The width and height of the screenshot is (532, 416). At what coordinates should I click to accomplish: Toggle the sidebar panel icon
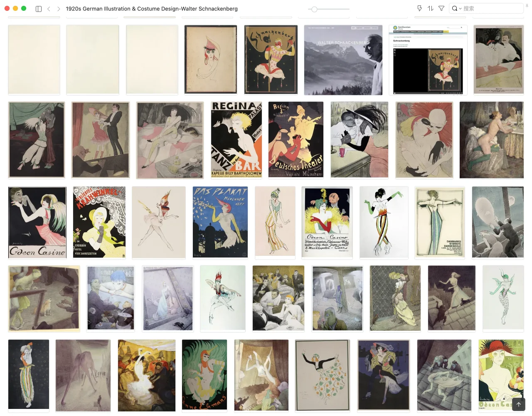click(39, 9)
